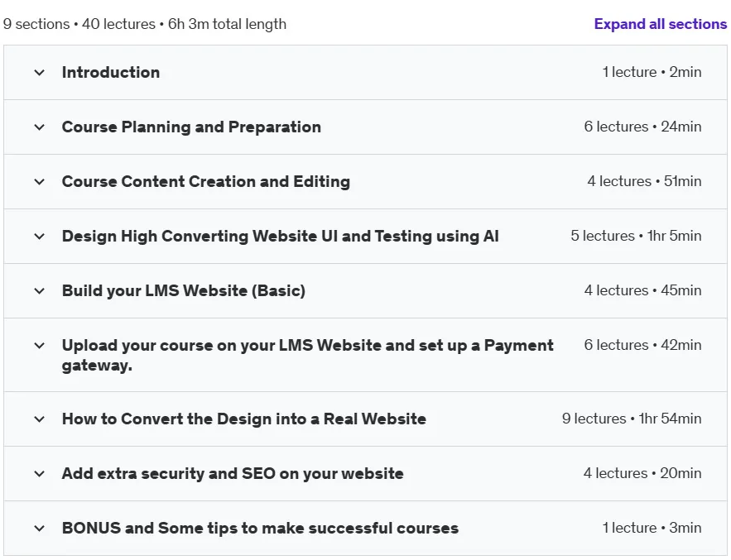Expand How to Convert the Design chevron
This screenshot has height=560, width=731.
(x=40, y=419)
